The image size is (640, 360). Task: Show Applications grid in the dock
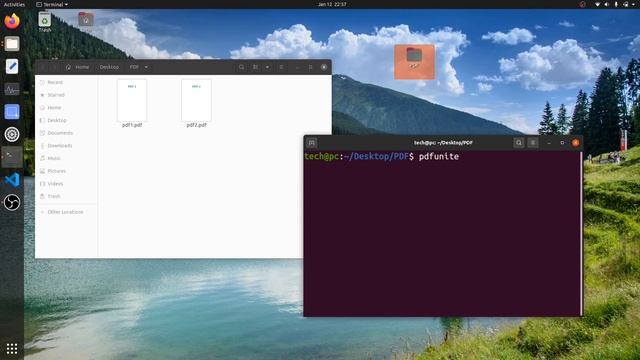point(12,348)
